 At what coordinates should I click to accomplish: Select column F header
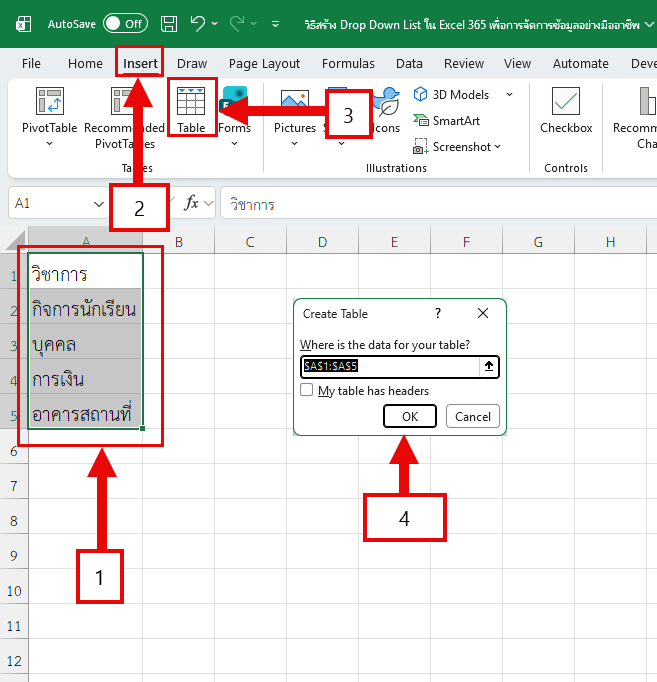tap(466, 242)
